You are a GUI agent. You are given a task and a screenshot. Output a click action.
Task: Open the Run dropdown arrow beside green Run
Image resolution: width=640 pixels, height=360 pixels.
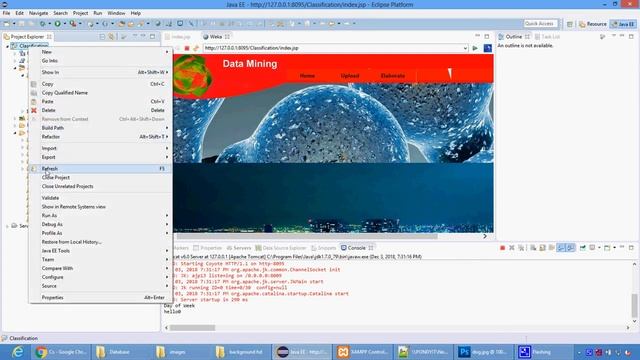click(x=64, y=24)
